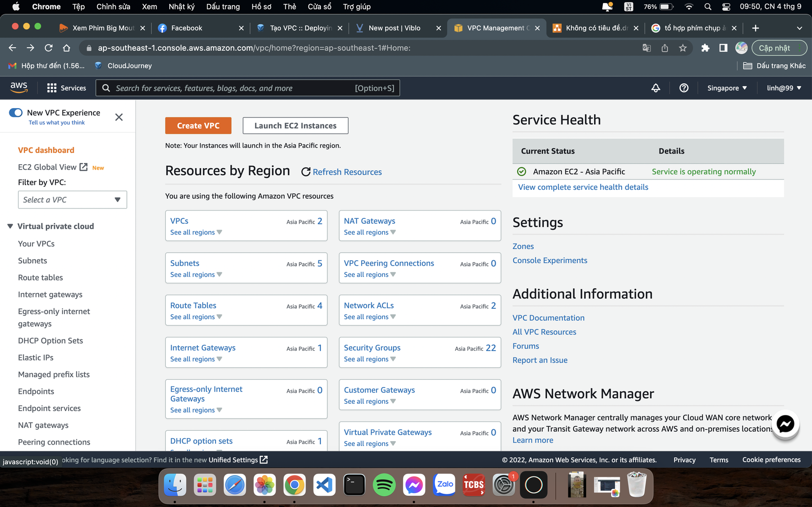Click the Chrome back arrow

[x=12, y=48]
